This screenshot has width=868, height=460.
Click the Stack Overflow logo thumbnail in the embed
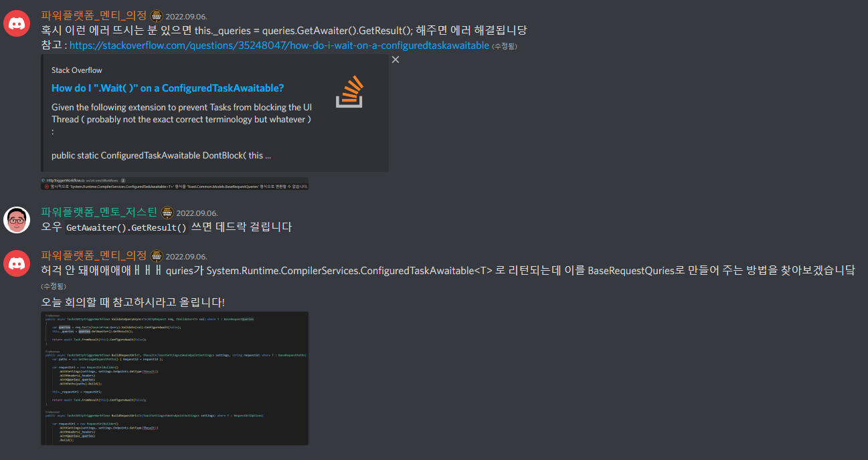coord(350,91)
